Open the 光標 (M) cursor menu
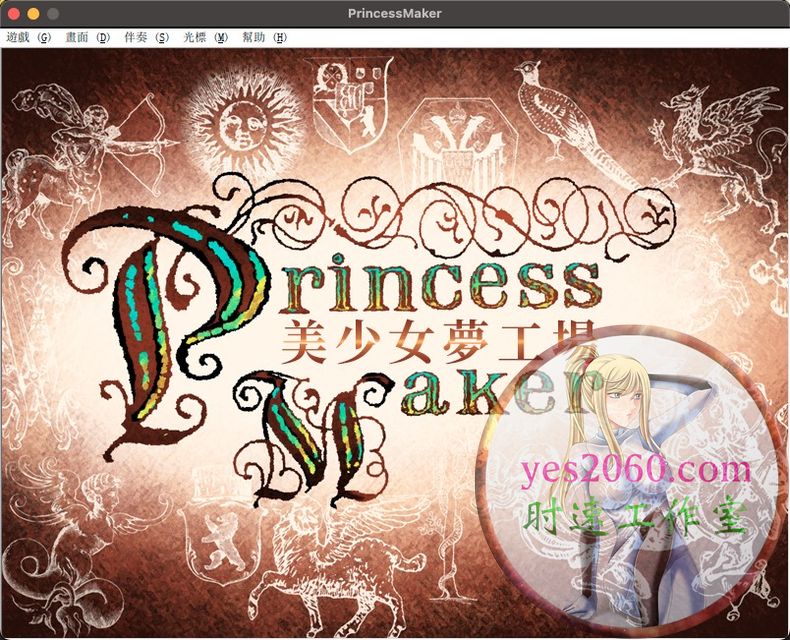This screenshot has height=640, width=790. click(x=205, y=37)
